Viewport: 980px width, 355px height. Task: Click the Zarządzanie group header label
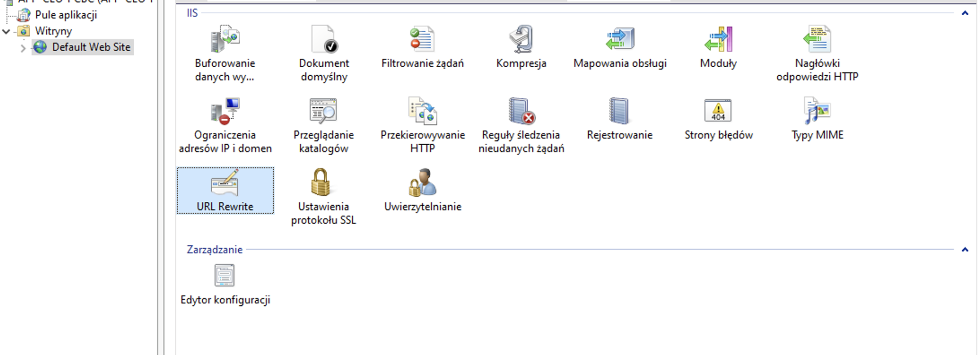click(x=214, y=250)
